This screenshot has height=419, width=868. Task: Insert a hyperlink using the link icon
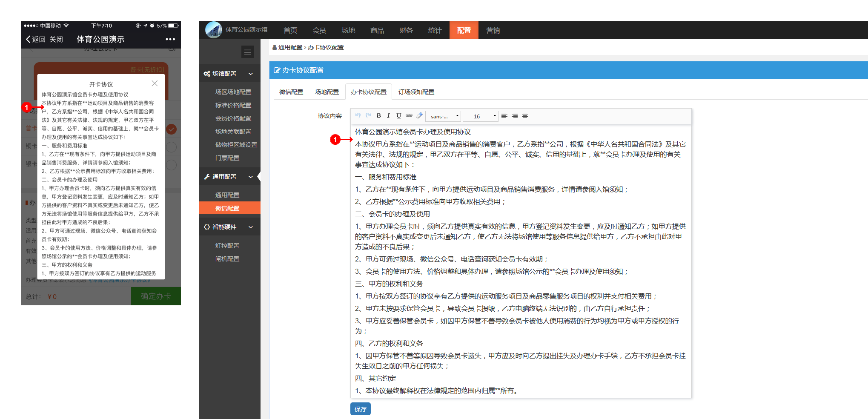click(409, 115)
